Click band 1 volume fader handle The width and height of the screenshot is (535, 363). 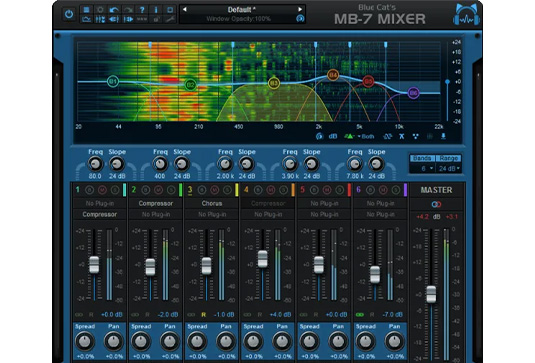pyautogui.click(x=94, y=265)
